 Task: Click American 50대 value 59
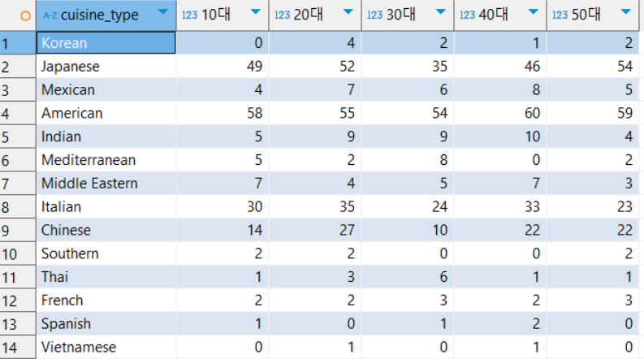click(593, 113)
